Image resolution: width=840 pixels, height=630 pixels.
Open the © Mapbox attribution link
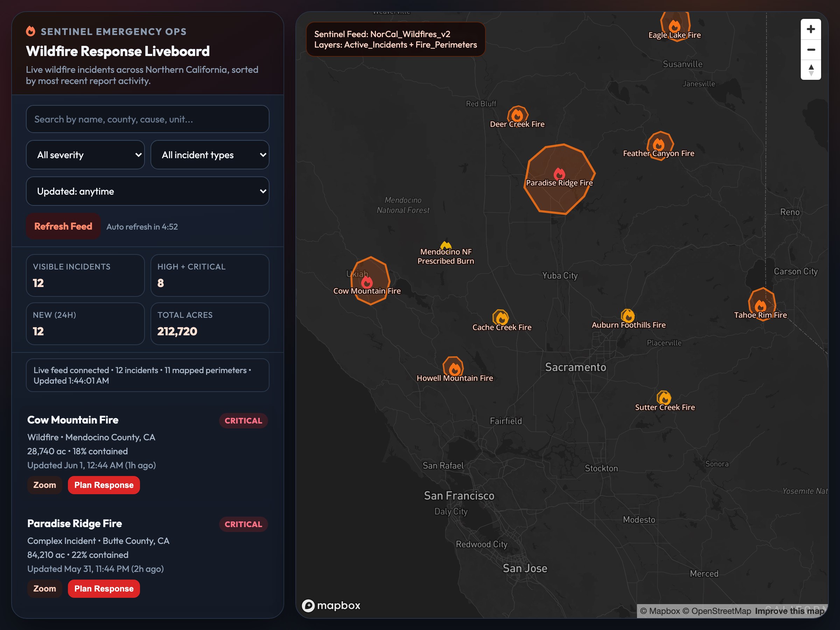[660, 611]
